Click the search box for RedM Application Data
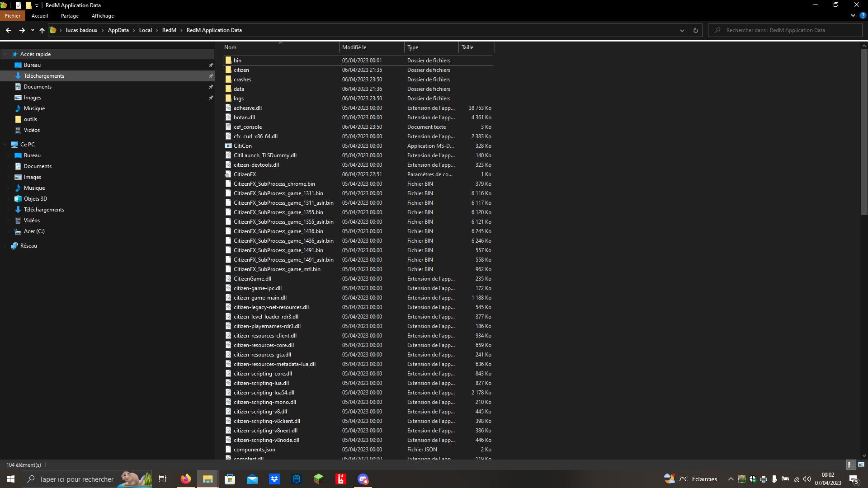 point(785,30)
